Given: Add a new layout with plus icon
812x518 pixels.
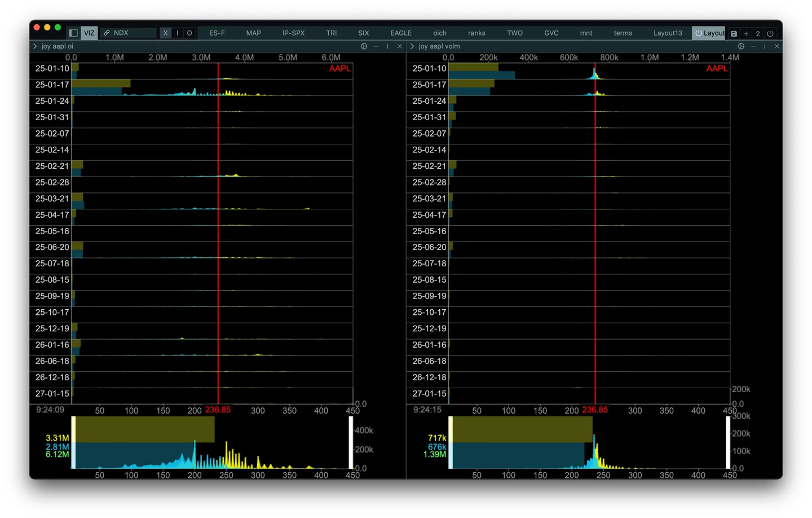Looking at the screenshot, I should (x=746, y=34).
